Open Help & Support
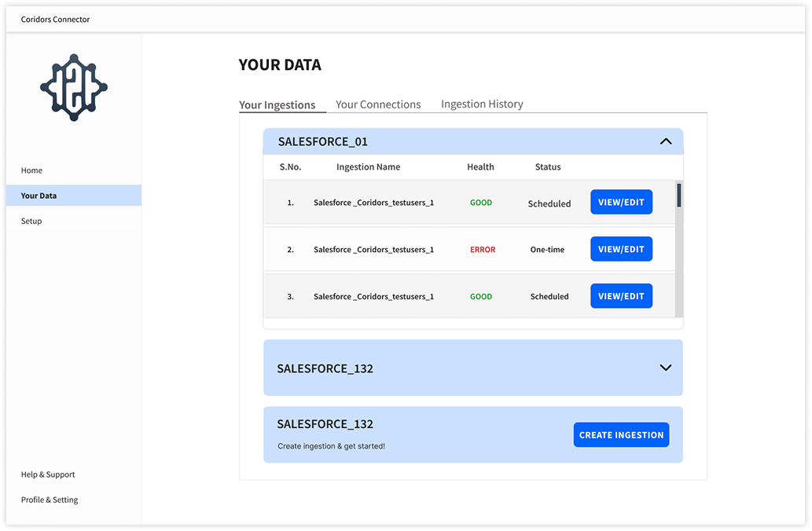Screen dimensions: 812x531 click(x=48, y=474)
